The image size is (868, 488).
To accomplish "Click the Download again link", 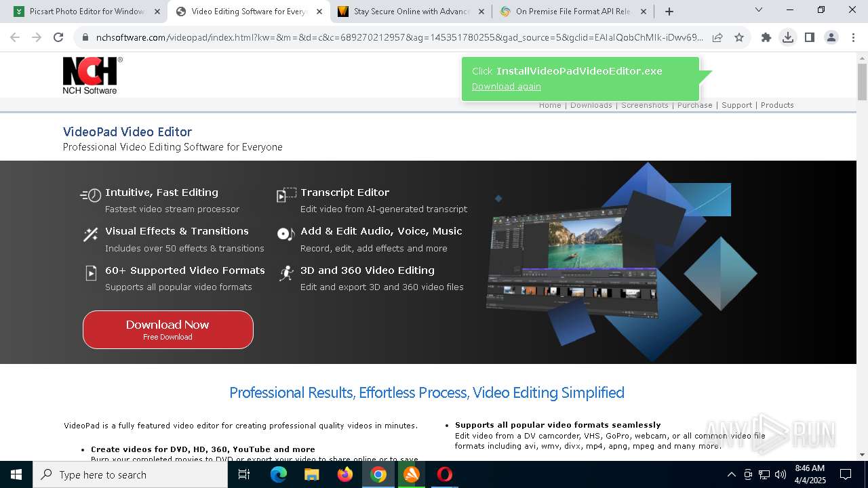I will [x=506, y=87].
